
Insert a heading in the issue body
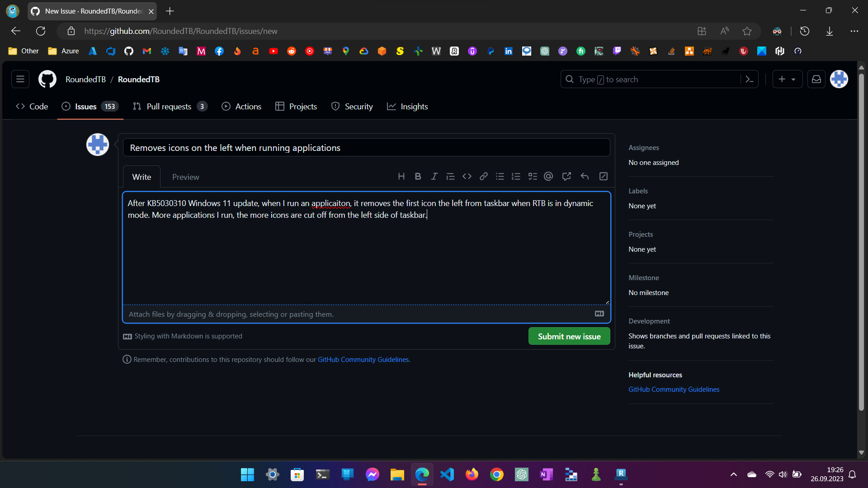(401, 176)
